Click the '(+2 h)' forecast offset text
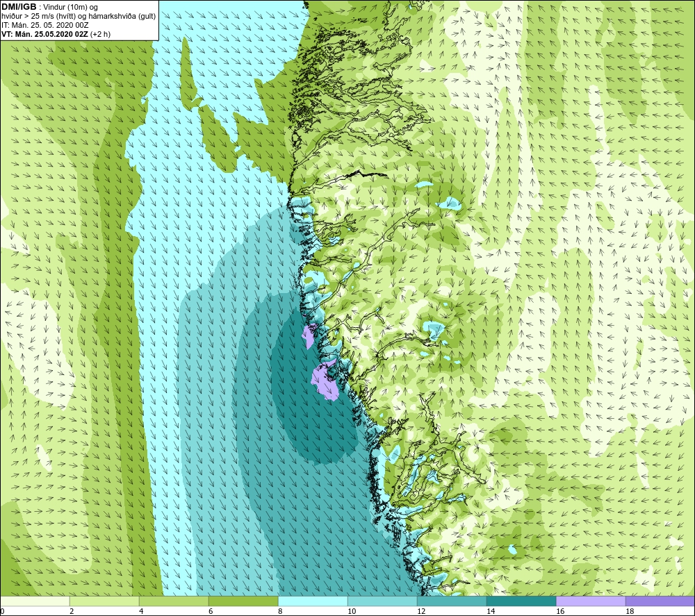Image resolution: width=695 pixels, height=616 pixels. [x=100, y=34]
